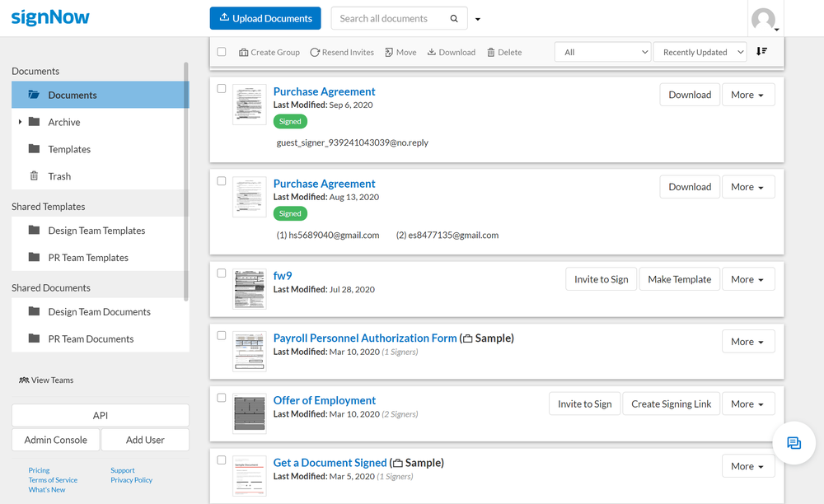
Task: Click the View Teams people icon
Action: (x=24, y=380)
